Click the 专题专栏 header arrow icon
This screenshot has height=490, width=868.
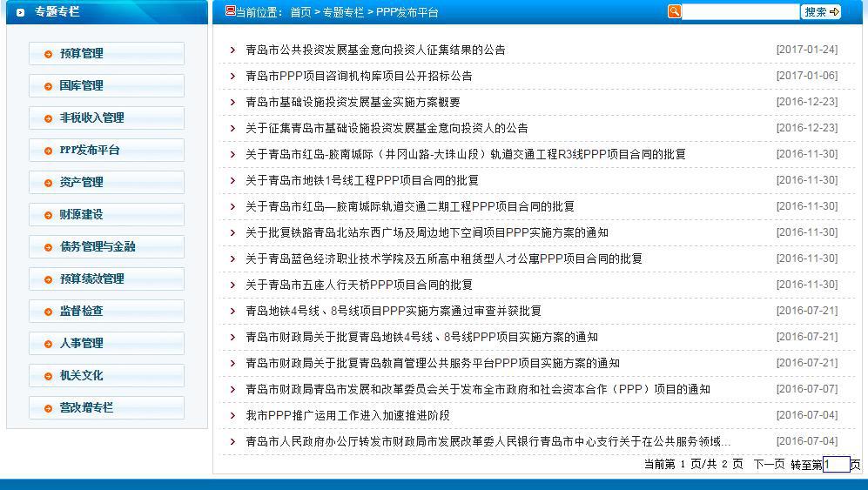[21, 12]
